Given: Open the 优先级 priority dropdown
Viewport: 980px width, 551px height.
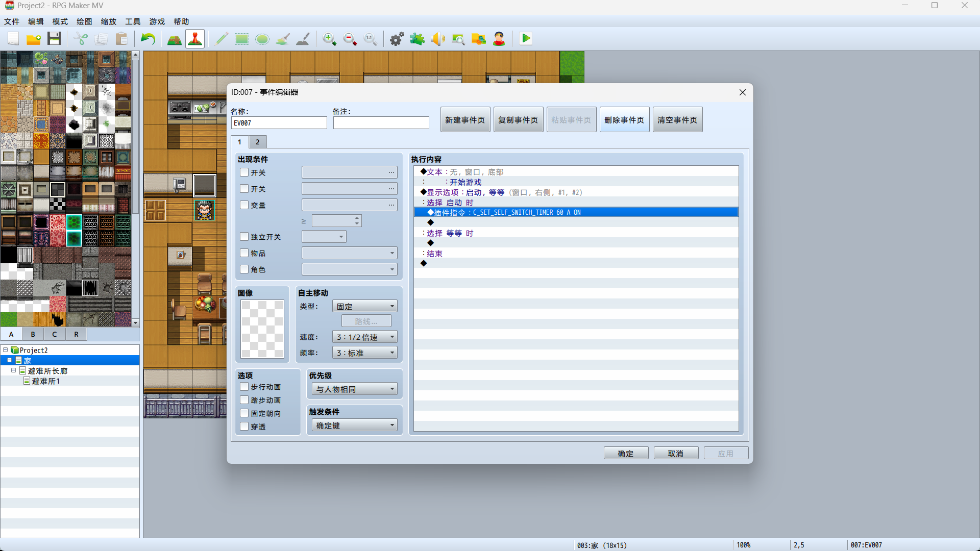Looking at the screenshot, I should 354,389.
